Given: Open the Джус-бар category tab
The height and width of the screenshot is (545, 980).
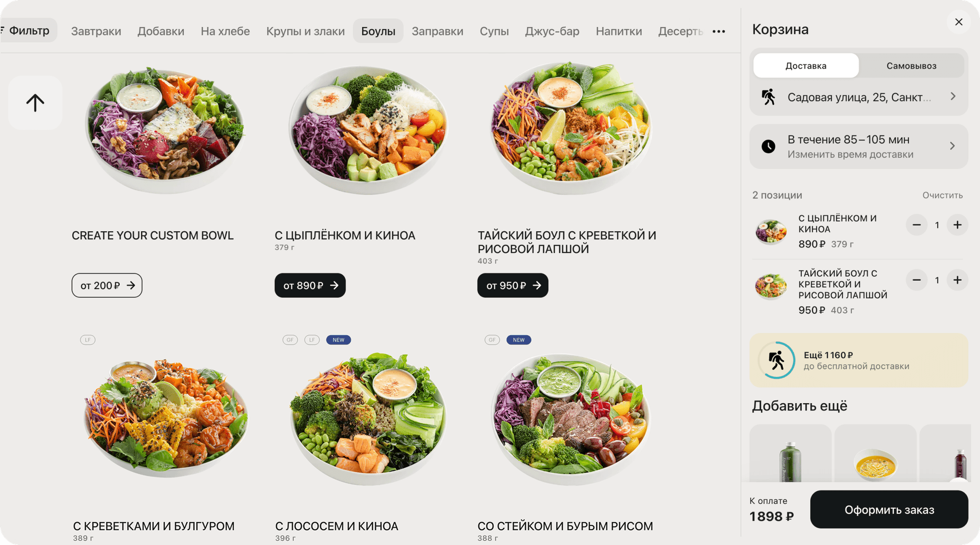Looking at the screenshot, I should (x=552, y=31).
